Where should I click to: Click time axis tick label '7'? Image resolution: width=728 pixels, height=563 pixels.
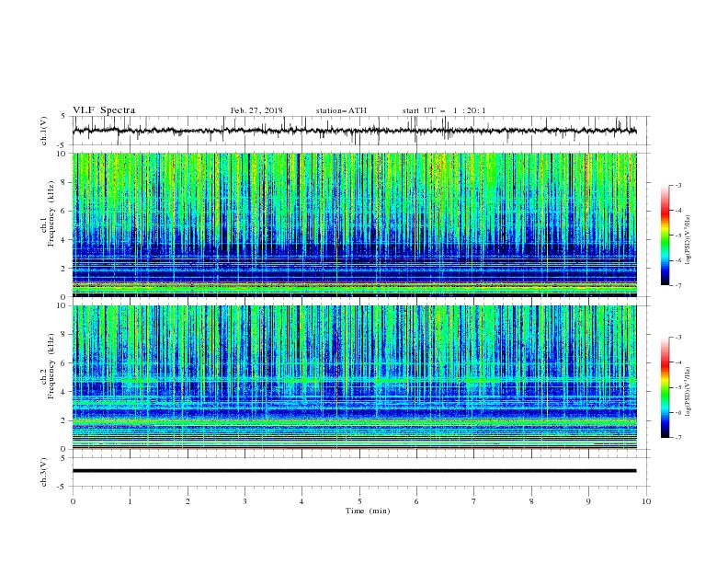(474, 501)
